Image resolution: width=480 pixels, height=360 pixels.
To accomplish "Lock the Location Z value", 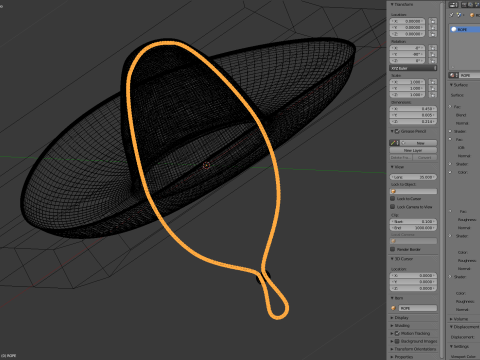I will click(x=433, y=34).
